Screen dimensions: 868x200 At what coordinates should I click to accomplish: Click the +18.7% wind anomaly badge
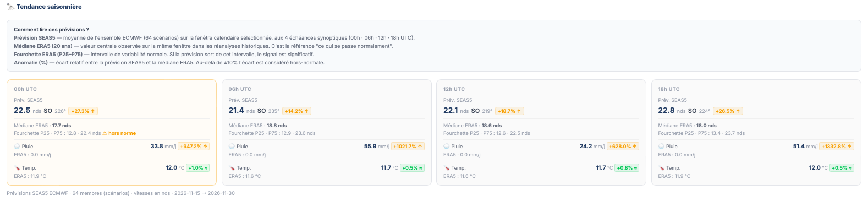(509, 111)
